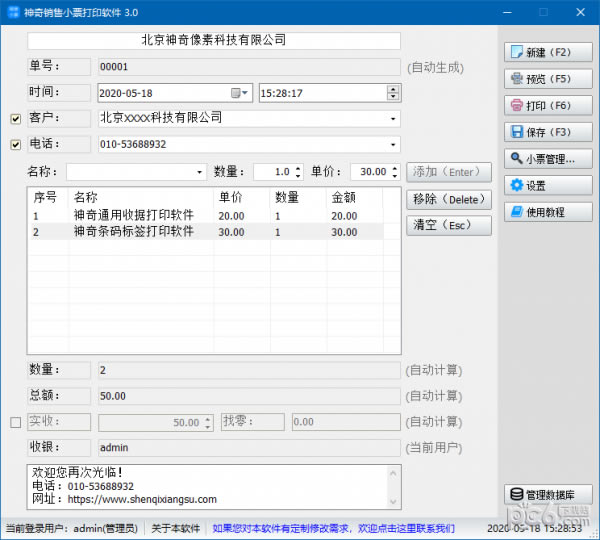Select row 1 神奇通用收据打印软件
Viewport: 600px width, 540px height.
tap(207, 216)
